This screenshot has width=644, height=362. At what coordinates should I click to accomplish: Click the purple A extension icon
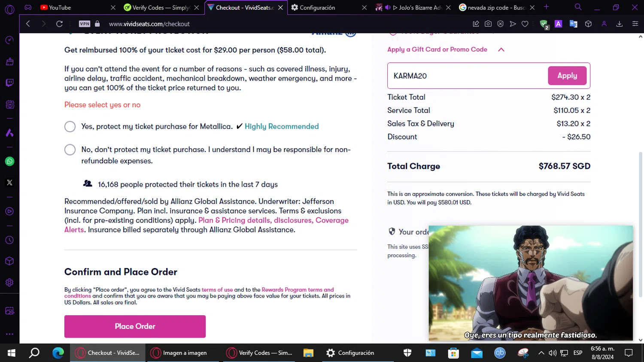pyautogui.click(x=558, y=24)
